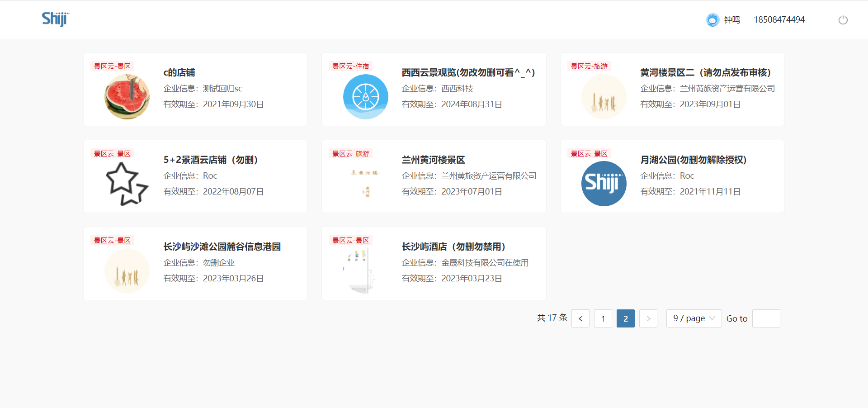The image size is (868, 408).
Task: Click 有效期至: 2021年11月11日
Action: pyautogui.click(x=690, y=192)
